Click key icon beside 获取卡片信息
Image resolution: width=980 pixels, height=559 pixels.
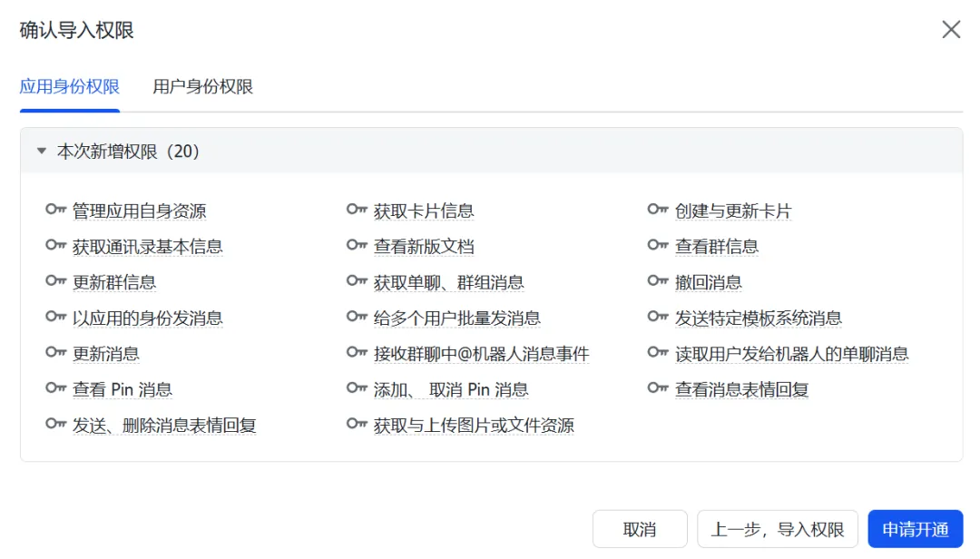click(x=357, y=210)
